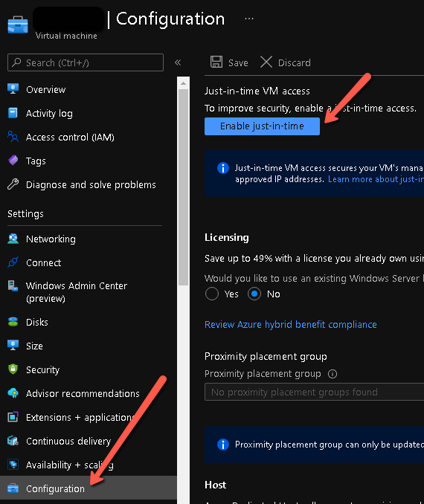Open Overview in the sidebar

coord(45,89)
